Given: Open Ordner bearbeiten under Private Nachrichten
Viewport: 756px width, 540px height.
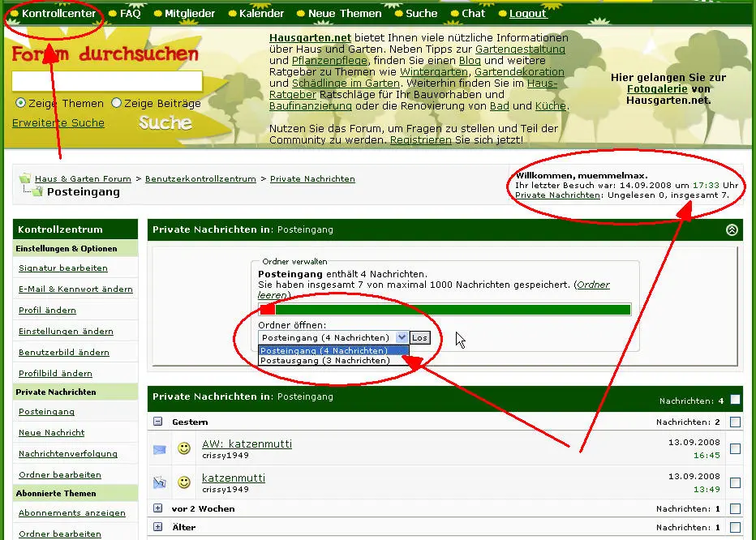Looking at the screenshot, I should click(x=60, y=475).
